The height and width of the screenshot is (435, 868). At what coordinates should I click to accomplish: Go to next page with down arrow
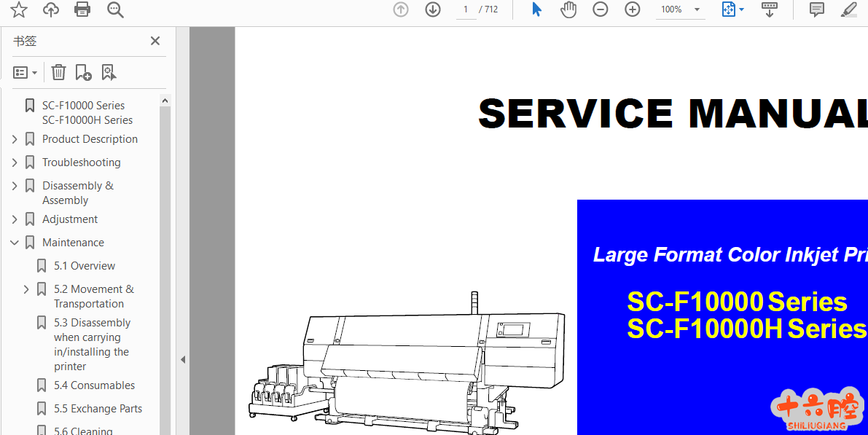[x=433, y=9]
